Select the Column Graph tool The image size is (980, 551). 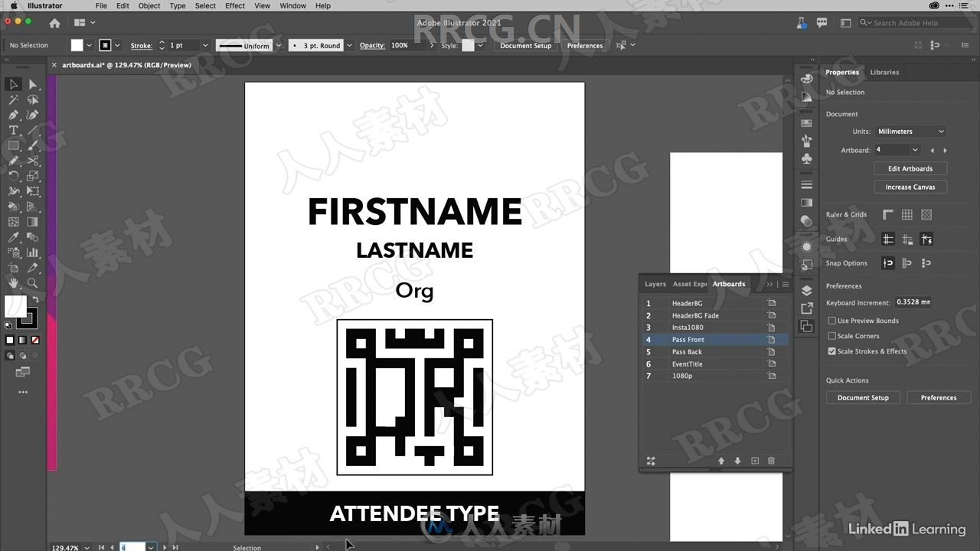[x=33, y=253]
